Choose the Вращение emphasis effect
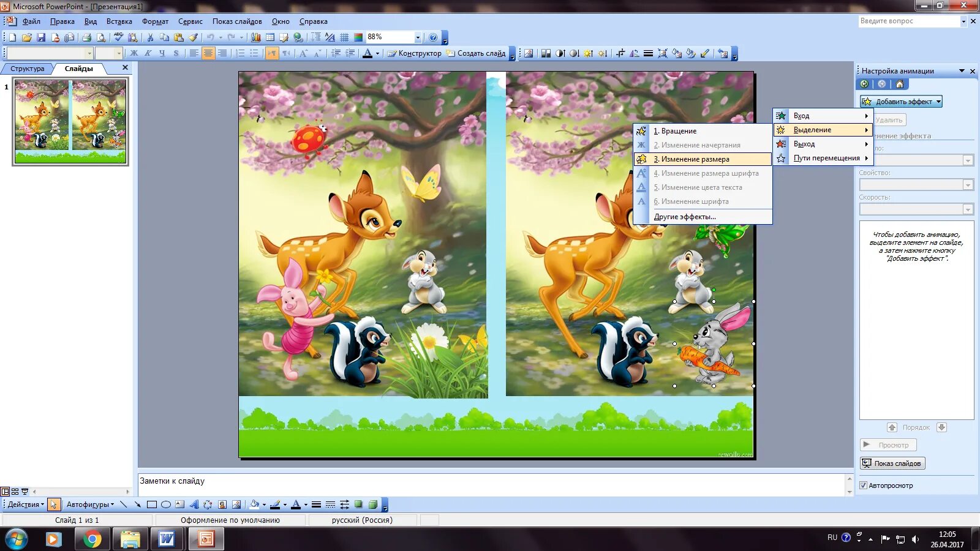Screen dimensions: 980x551 pos(703,131)
